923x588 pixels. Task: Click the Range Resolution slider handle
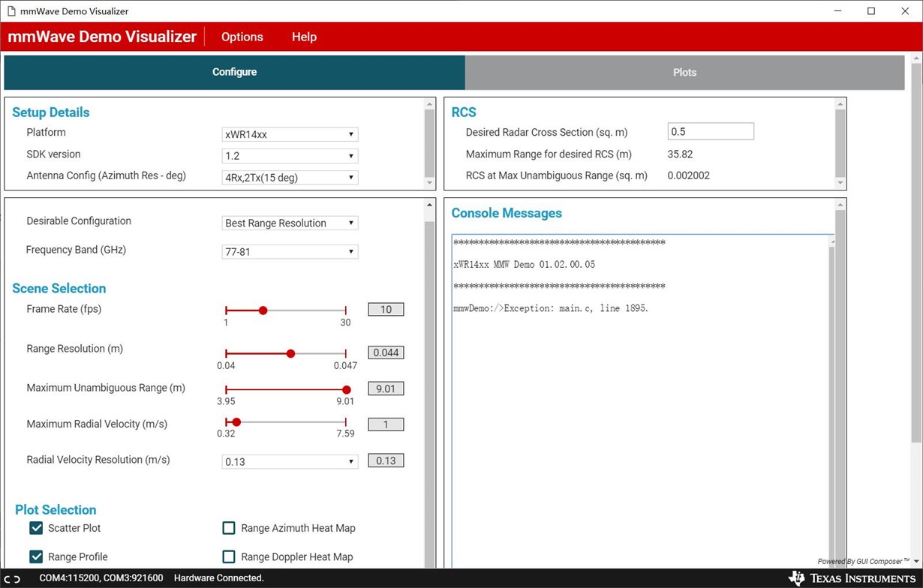click(290, 353)
